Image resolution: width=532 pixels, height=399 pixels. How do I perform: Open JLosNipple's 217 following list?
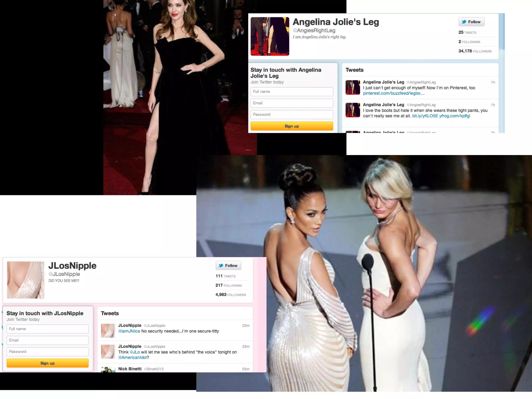228,285
